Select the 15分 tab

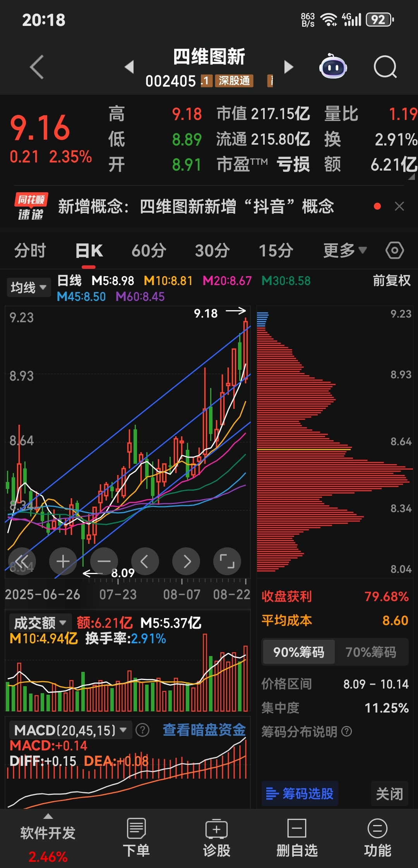(276, 251)
